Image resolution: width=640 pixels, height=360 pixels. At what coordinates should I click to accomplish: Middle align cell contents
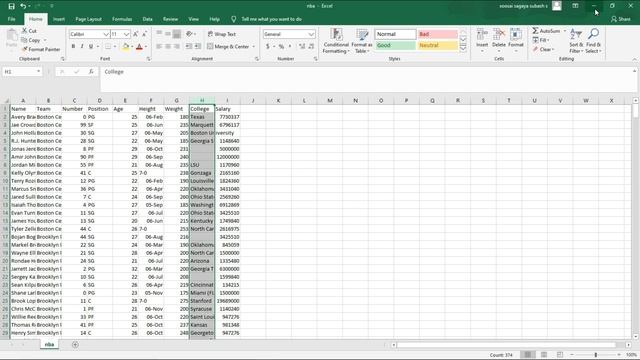coord(168,34)
